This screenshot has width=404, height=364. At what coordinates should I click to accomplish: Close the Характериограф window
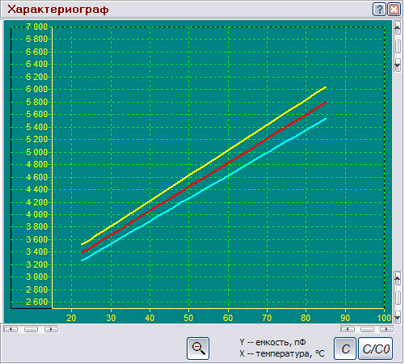(x=394, y=9)
